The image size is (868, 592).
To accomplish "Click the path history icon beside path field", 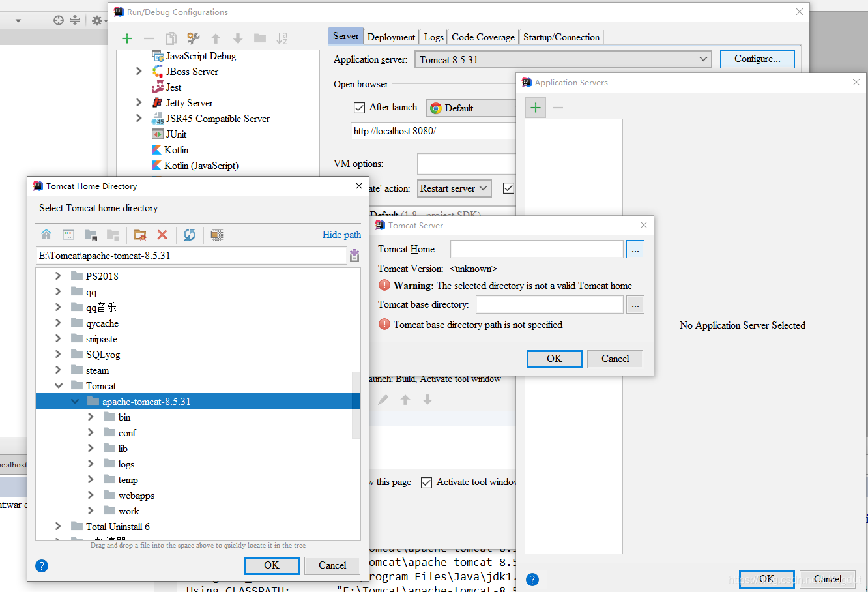I will point(354,256).
